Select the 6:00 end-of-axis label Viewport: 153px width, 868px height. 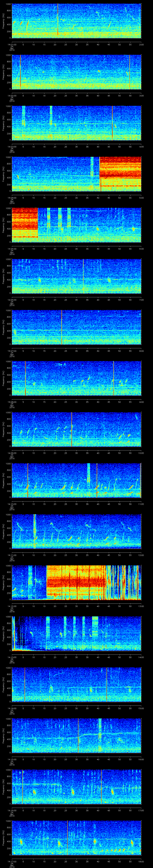(x=141, y=248)
